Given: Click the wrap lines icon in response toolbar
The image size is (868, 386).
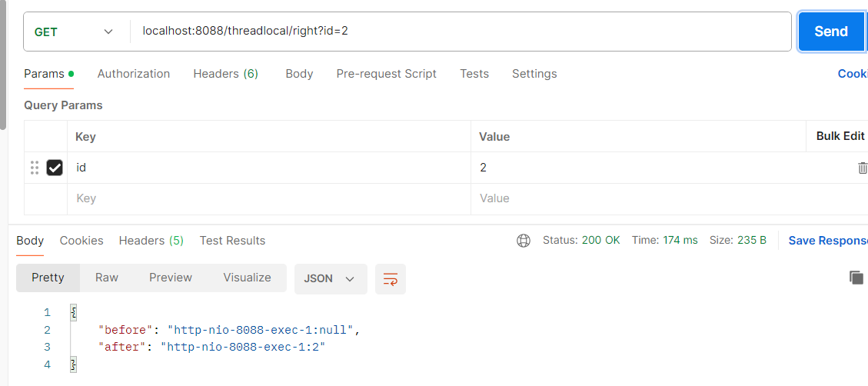Looking at the screenshot, I should click(391, 278).
